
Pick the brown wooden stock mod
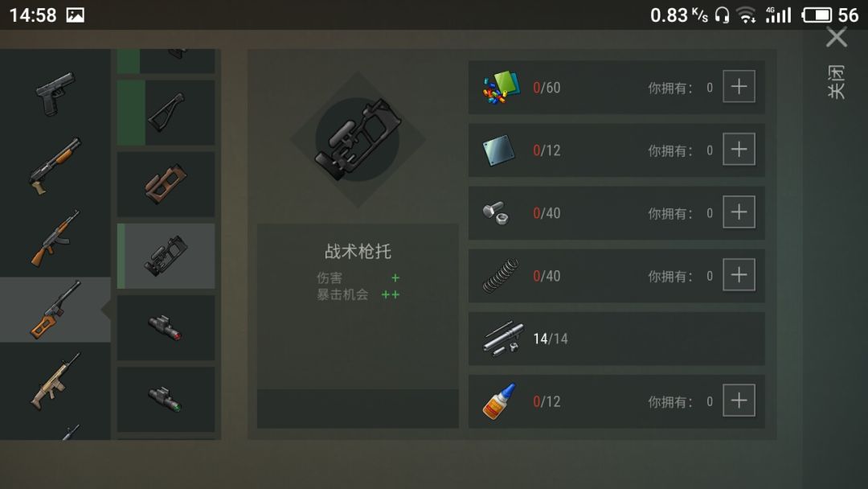[x=166, y=184]
